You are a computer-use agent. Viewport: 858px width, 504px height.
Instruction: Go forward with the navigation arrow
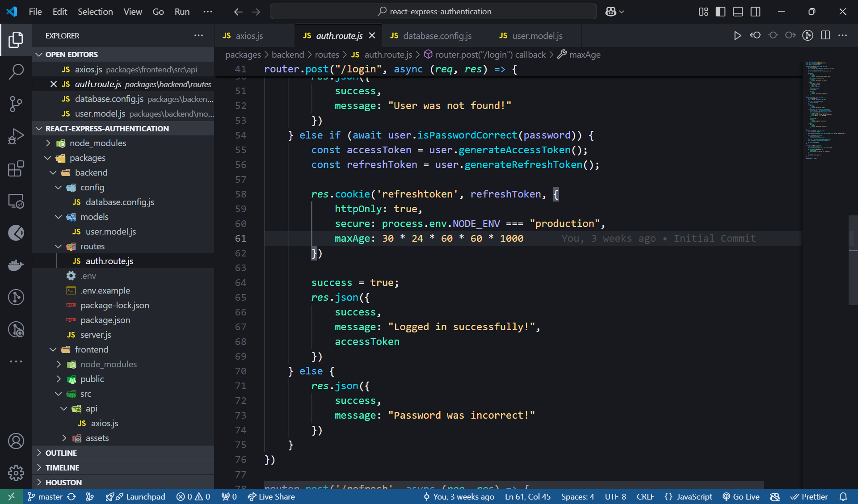(256, 12)
